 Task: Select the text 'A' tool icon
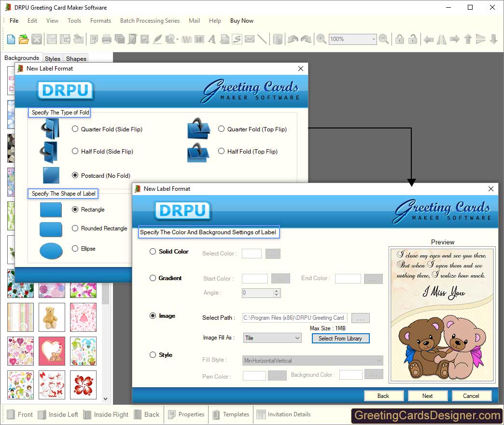(x=211, y=39)
